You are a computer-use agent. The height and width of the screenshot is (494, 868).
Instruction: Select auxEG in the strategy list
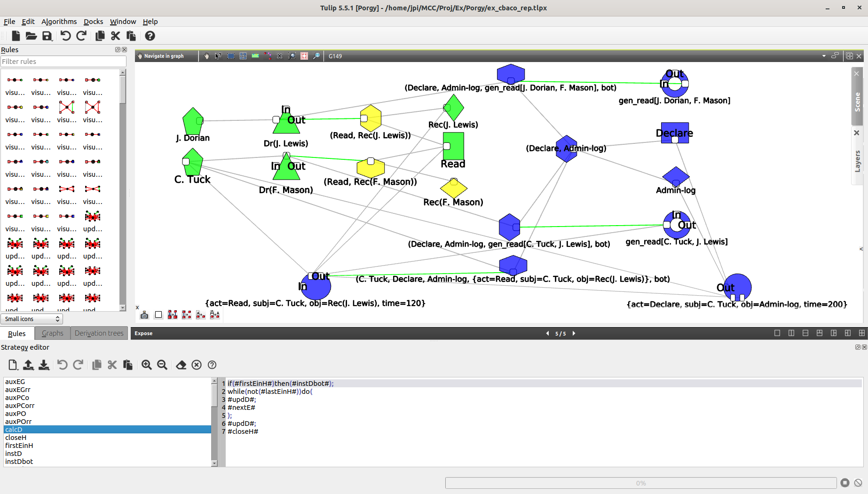tap(107, 382)
